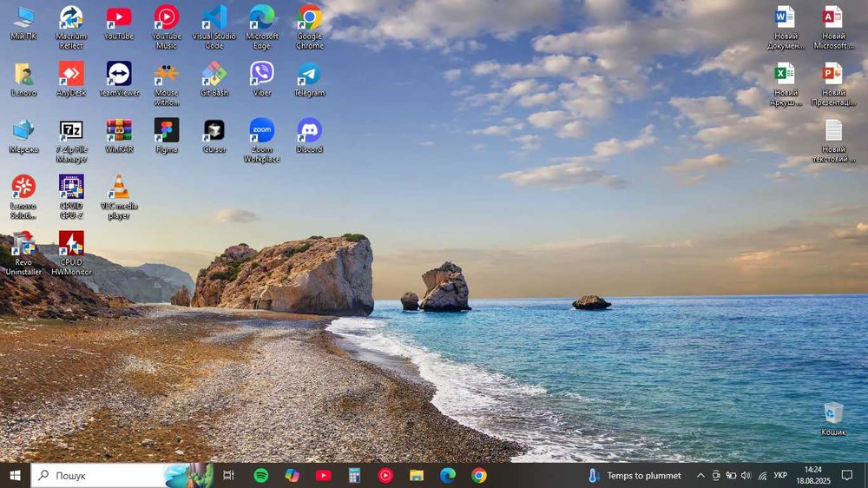This screenshot has height=488, width=868.
Task: Select the new PowerPoint presentation file
Action: (833, 84)
